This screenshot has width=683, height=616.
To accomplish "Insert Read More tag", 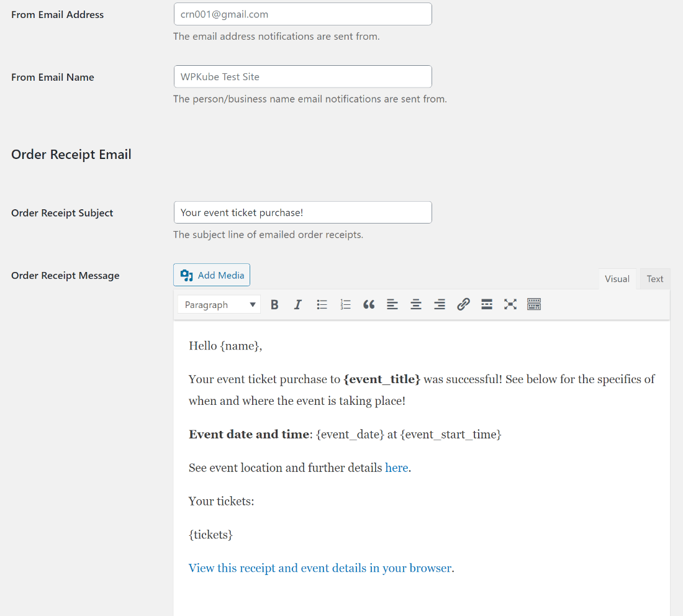I will tap(487, 304).
